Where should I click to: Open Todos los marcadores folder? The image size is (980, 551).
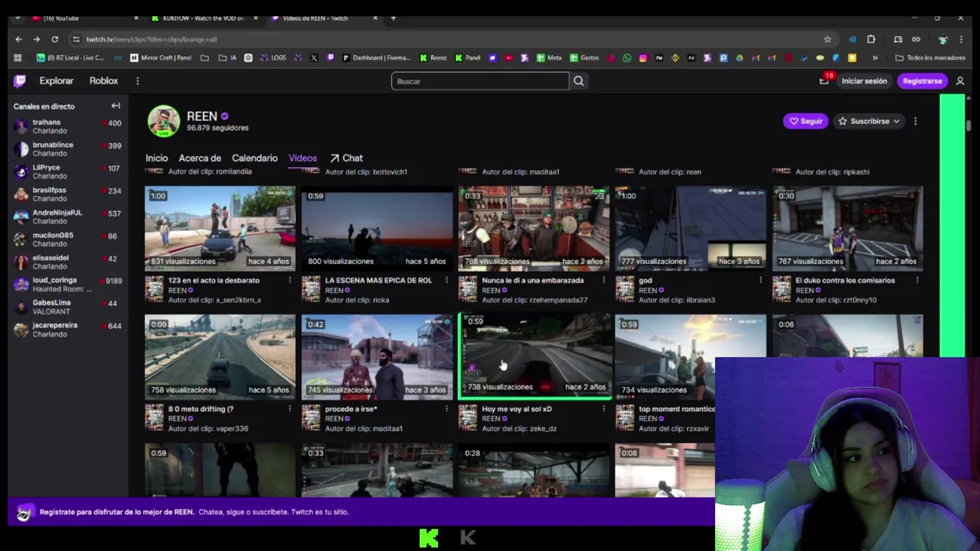(x=930, y=57)
